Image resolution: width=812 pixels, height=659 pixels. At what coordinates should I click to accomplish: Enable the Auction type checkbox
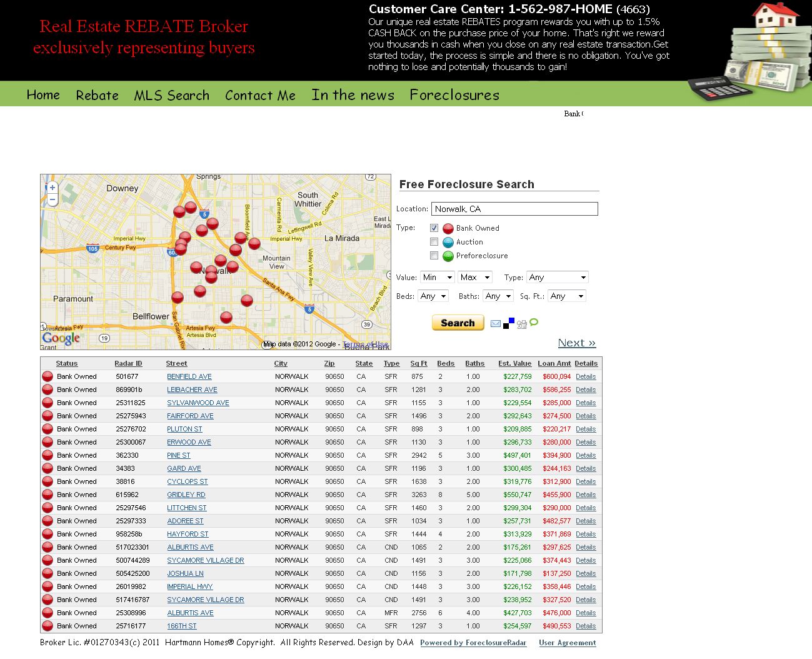[x=434, y=242]
